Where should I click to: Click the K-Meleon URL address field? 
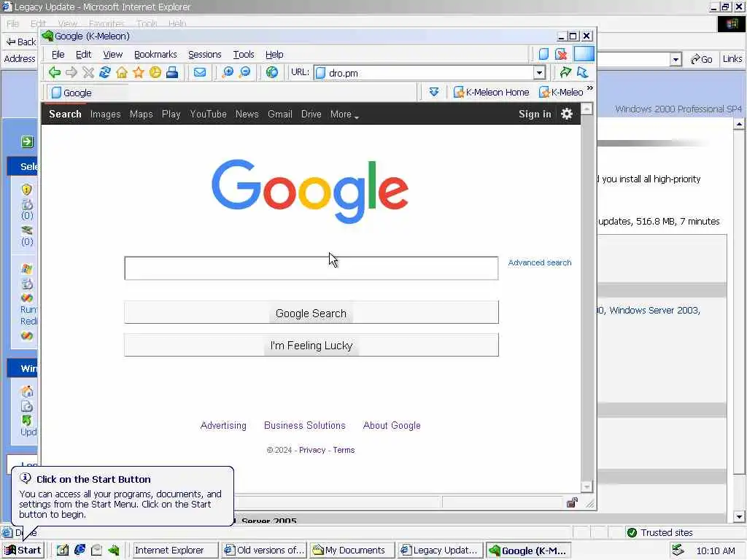click(x=424, y=73)
